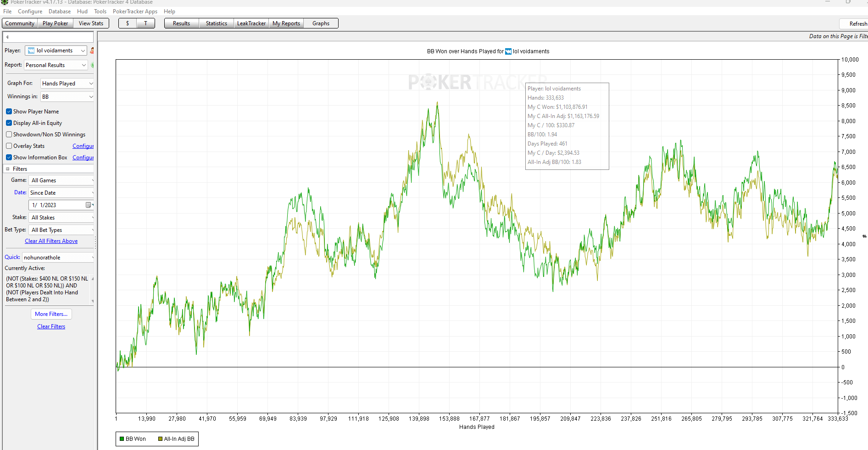Open the Bet Type filter dropdown
868x450 pixels.
(61, 230)
